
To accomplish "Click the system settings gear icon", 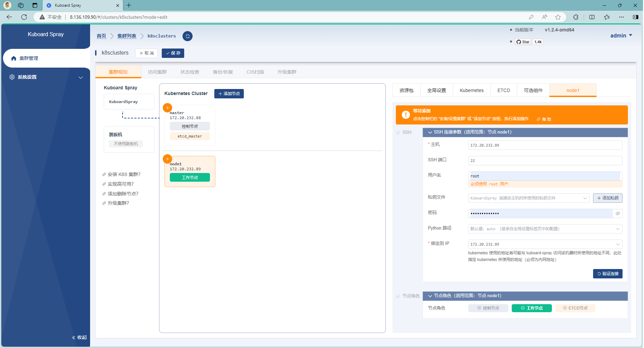I will point(12,77).
